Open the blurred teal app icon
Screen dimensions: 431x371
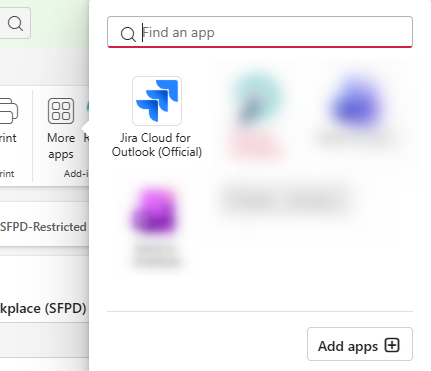click(257, 98)
